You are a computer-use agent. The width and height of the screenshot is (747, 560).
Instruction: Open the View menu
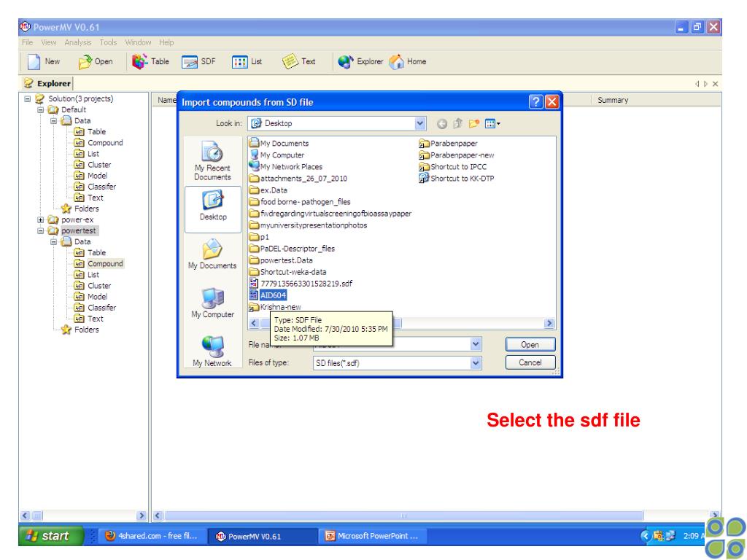coord(49,42)
